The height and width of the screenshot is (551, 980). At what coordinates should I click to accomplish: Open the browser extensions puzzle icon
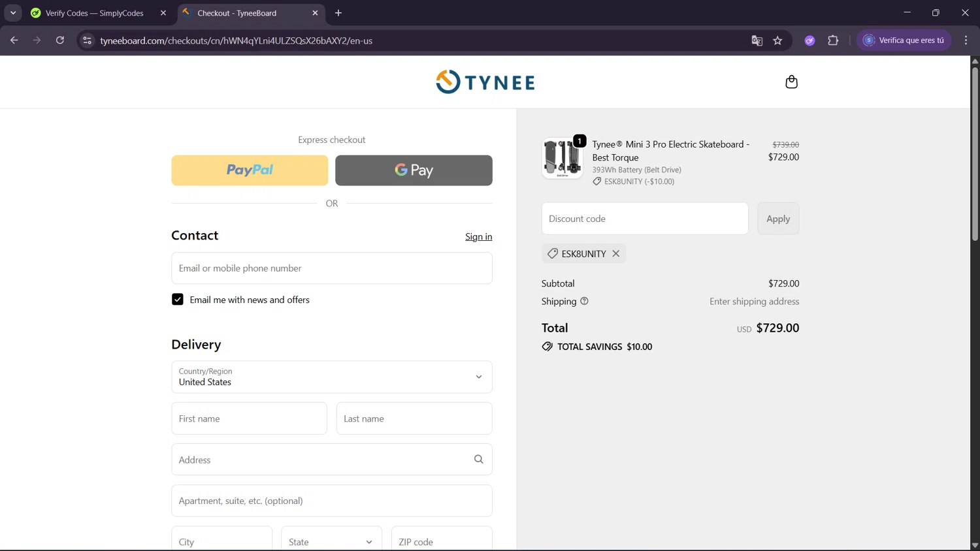tap(833, 40)
